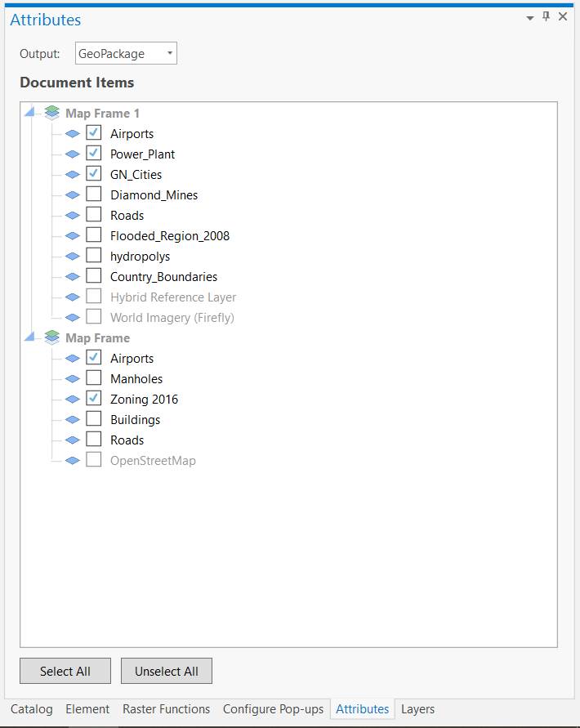580x728 pixels.
Task: Check the Flooded_Region_2008 checkbox
Action: [94, 235]
